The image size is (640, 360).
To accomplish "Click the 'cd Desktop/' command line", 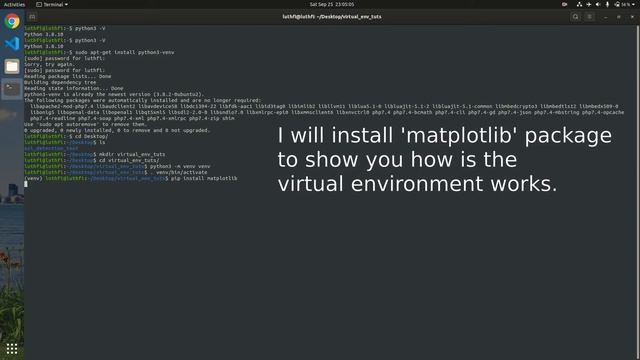I will [66, 136].
